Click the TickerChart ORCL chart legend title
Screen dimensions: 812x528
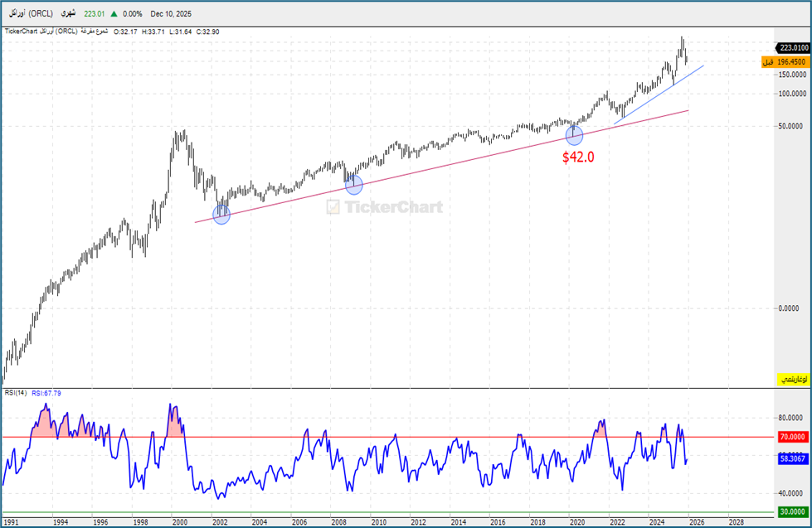[56, 31]
